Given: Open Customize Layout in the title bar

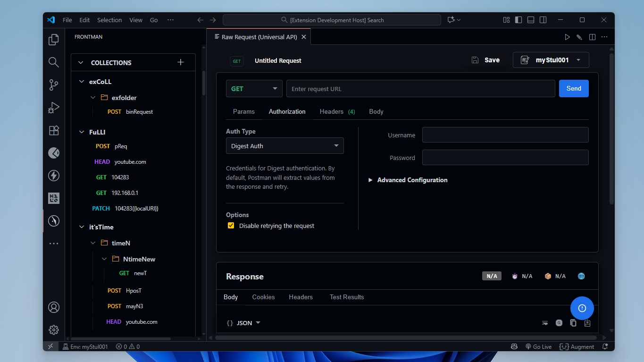Looking at the screenshot, I should pyautogui.click(x=506, y=20).
